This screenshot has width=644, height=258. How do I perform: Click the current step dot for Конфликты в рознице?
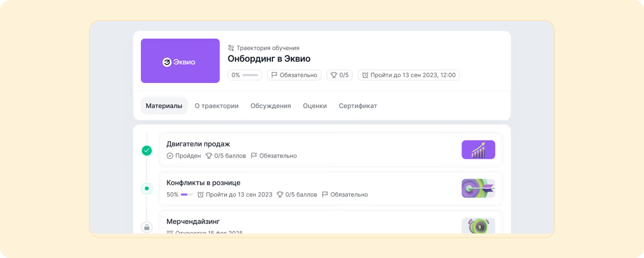(147, 188)
